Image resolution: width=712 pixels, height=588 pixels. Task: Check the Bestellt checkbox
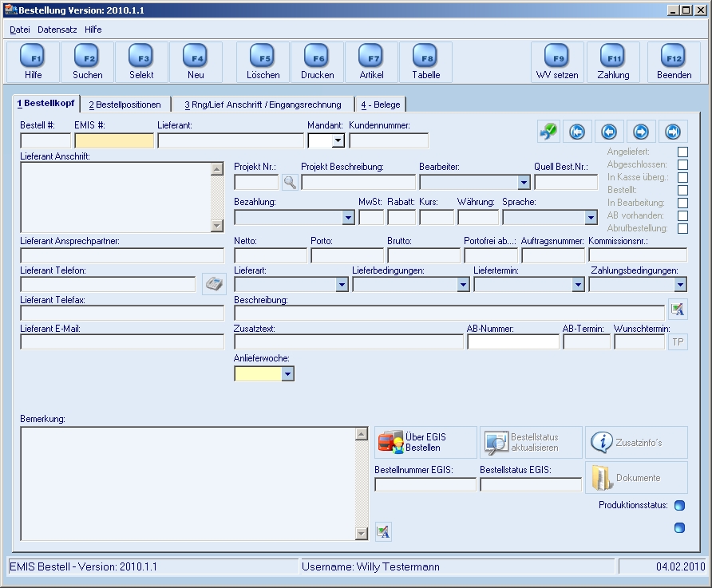click(x=682, y=190)
